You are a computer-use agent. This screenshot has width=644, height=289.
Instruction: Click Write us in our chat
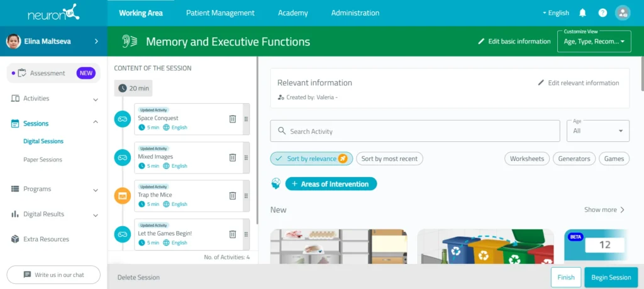[x=53, y=275]
